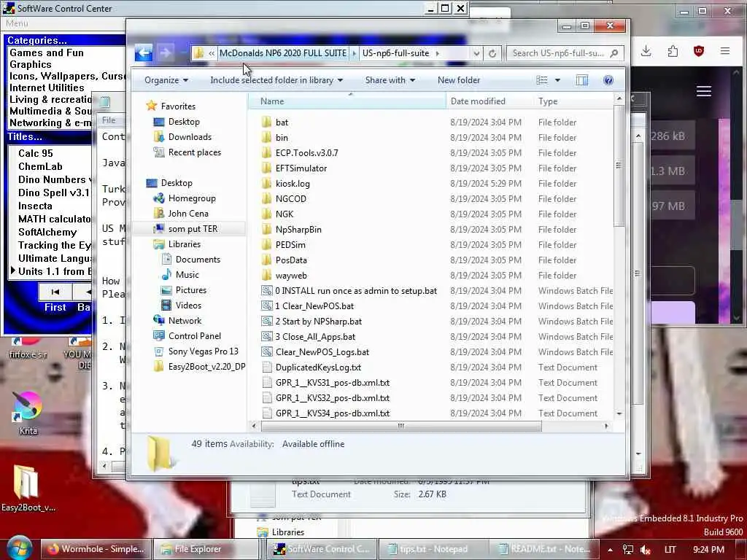Sort files by Date modified column
Viewport: 747px width, 560px height.
click(489, 101)
